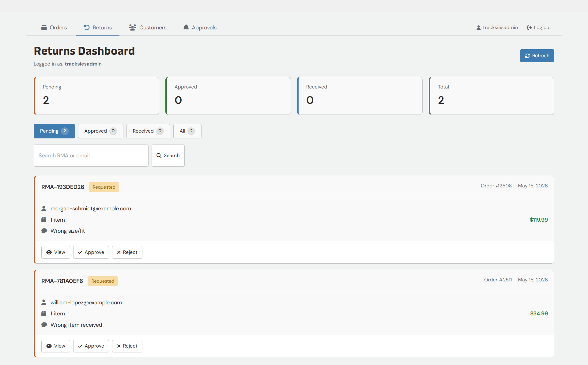Click the Returns Dashboard heading
This screenshot has height=365, width=588.
coord(84,51)
